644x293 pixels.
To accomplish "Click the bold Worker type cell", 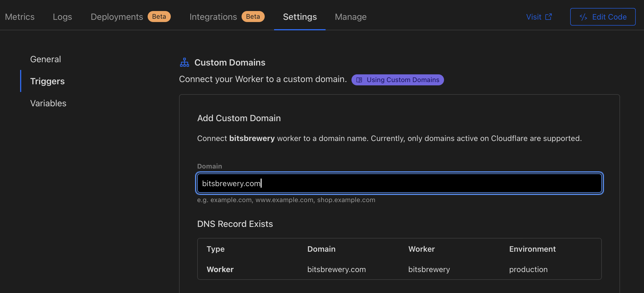I will click(220, 269).
